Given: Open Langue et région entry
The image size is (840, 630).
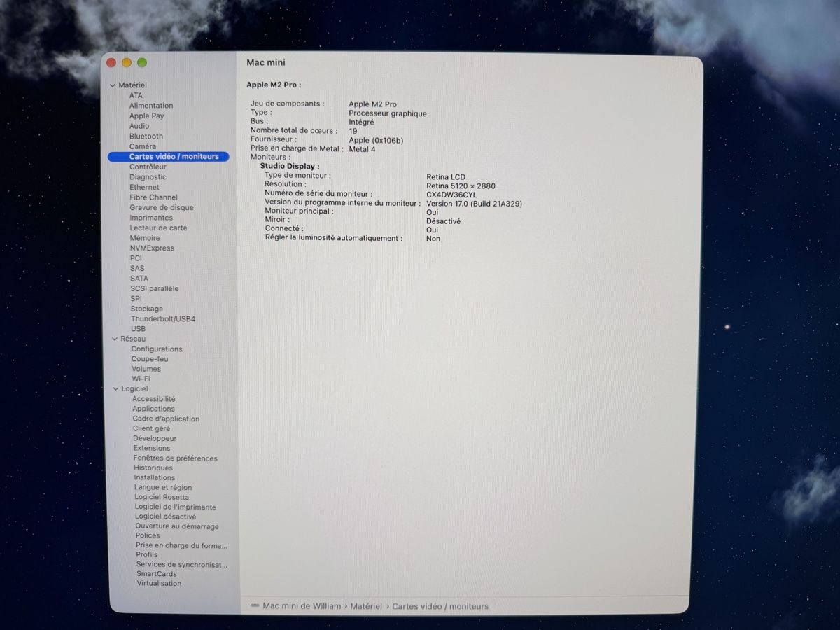Looking at the screenshot, I should (163, 487).
